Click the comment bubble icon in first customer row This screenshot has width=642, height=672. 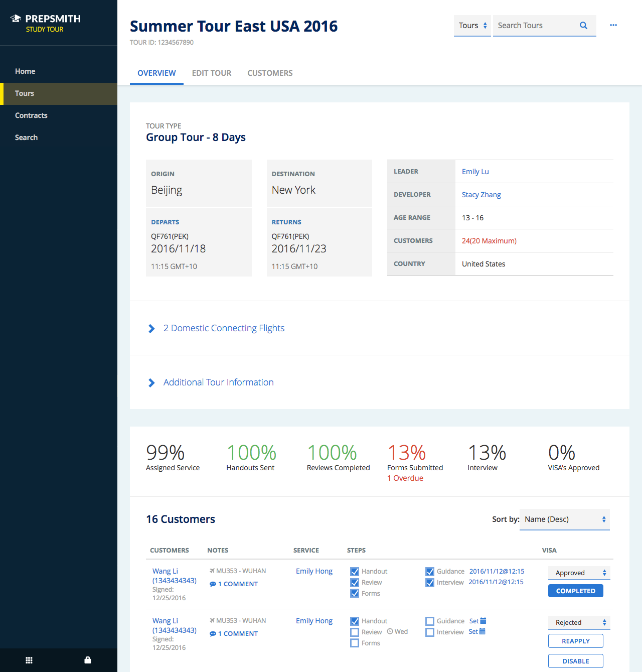click(213, 584)
